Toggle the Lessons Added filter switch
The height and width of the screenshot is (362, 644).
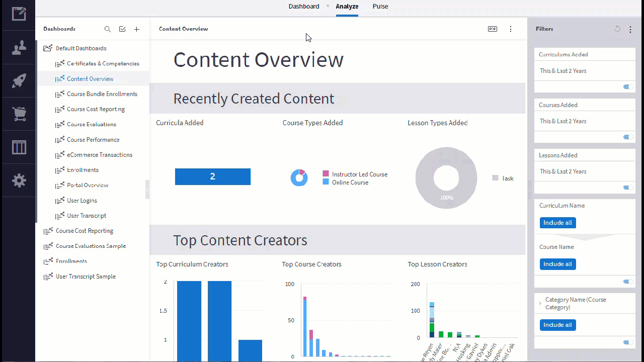628,188
